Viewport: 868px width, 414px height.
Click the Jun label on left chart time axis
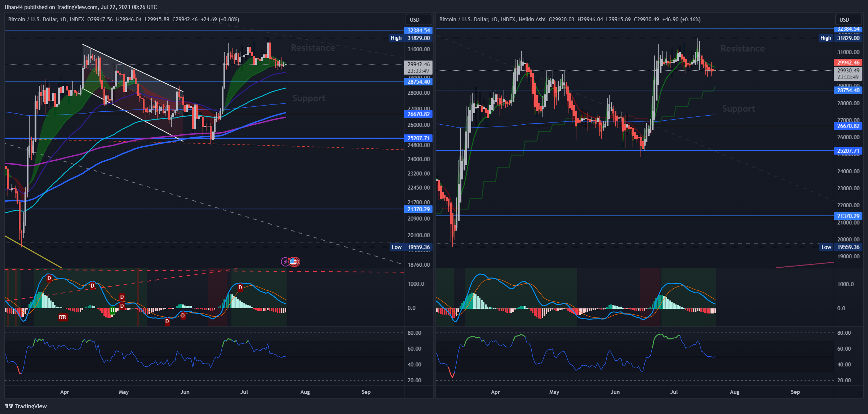coord(185,392)
